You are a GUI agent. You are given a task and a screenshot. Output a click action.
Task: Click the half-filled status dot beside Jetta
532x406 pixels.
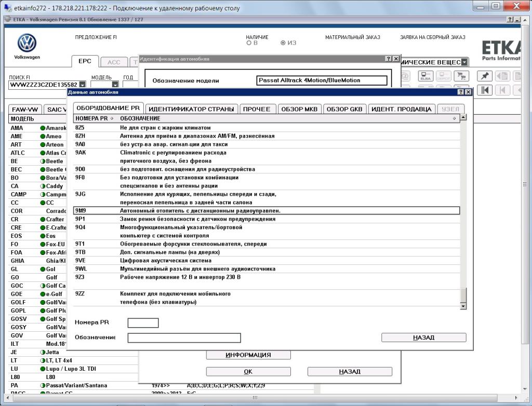43,353
